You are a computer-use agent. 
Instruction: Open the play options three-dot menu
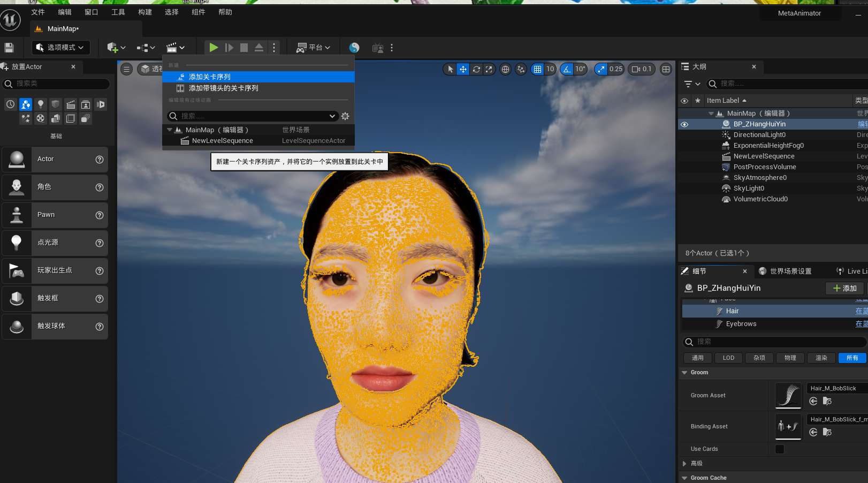(274, 48)
